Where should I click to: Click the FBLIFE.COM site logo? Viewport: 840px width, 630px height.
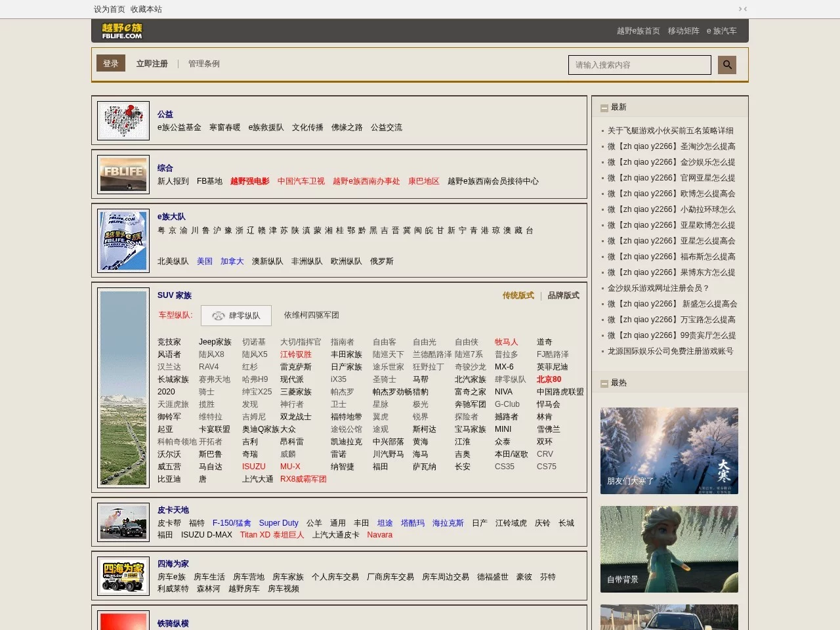[x=122, y=31]
